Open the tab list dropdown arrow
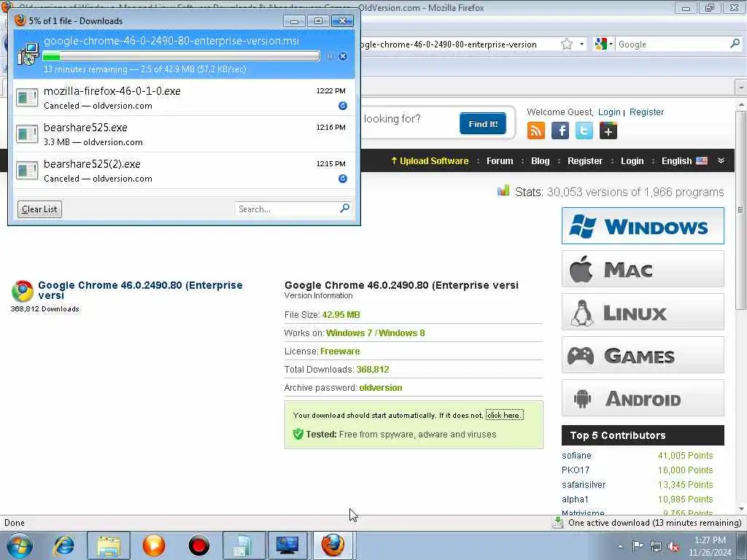This screenshot has width=747, height=560. [741, 87]
